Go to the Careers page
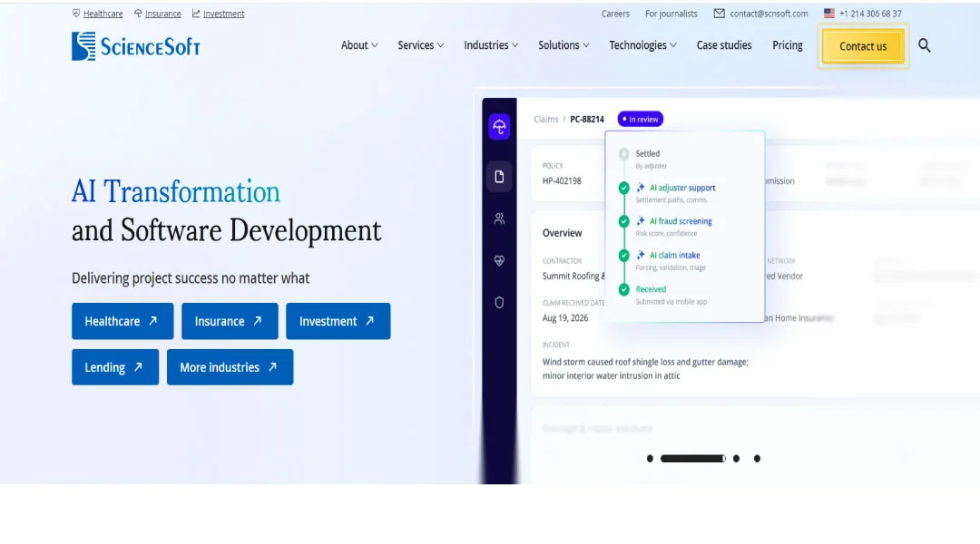 pyautogui.click(x=615, y=13)
